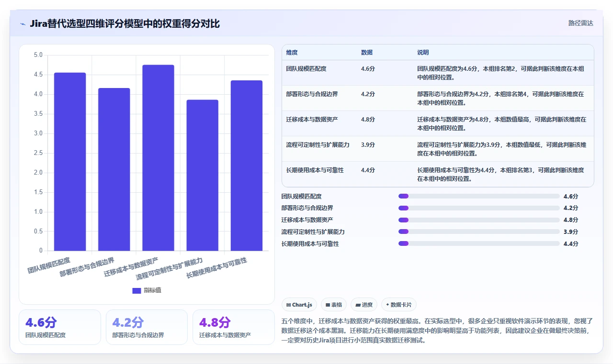This screenshot has height=364, width=613.
Task: Click table cell 迁移成本与数据资产
Action: tap(312, 120)
